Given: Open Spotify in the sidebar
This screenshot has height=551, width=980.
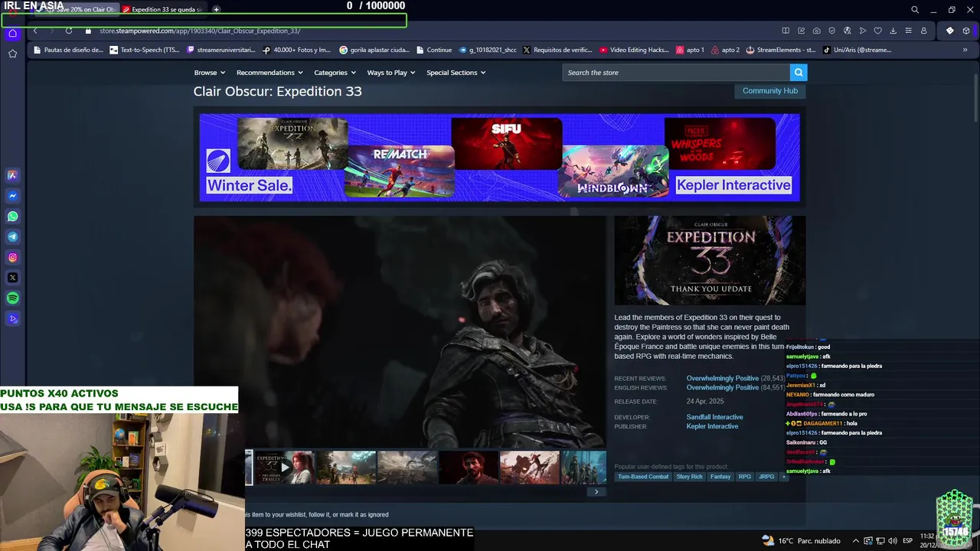Looking at the screenshot, I should 12,298.
